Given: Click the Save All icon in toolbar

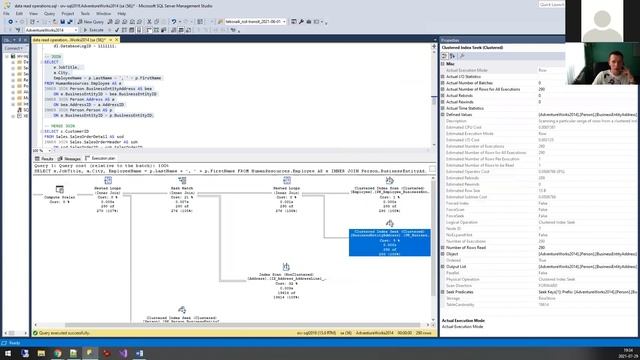Looking at the screenshot, I should click(70, 22).
